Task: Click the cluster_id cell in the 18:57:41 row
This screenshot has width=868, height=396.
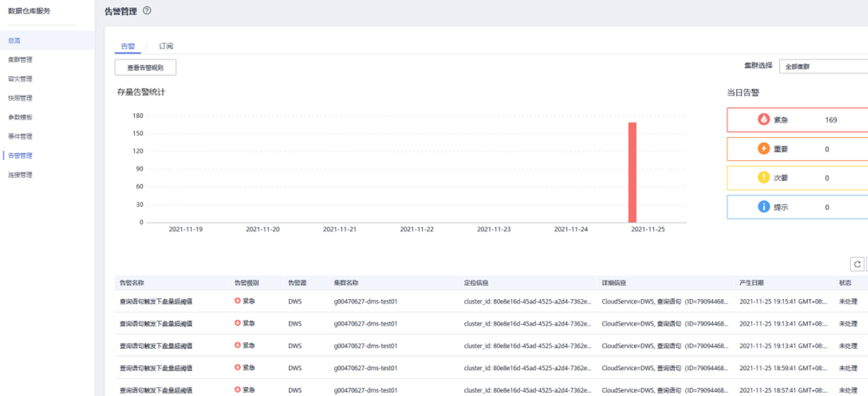Action: tap(528, 390)
